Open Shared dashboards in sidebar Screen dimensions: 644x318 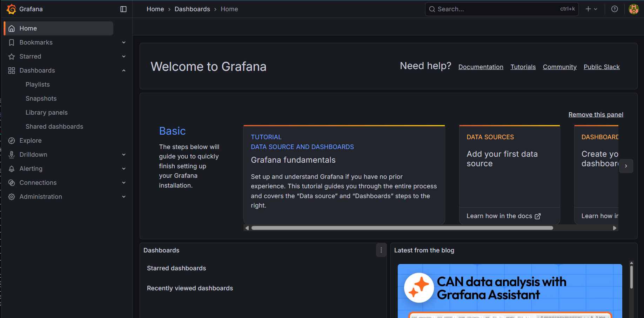click(54, 127)
